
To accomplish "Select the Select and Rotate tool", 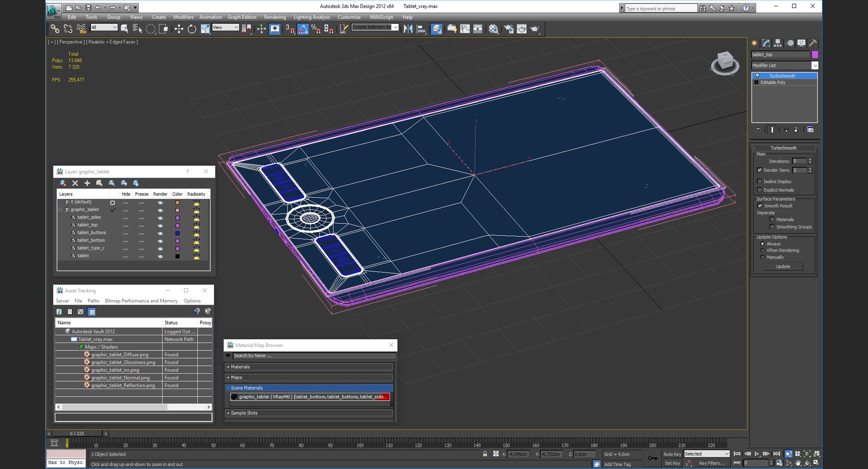I will [192, 29].
